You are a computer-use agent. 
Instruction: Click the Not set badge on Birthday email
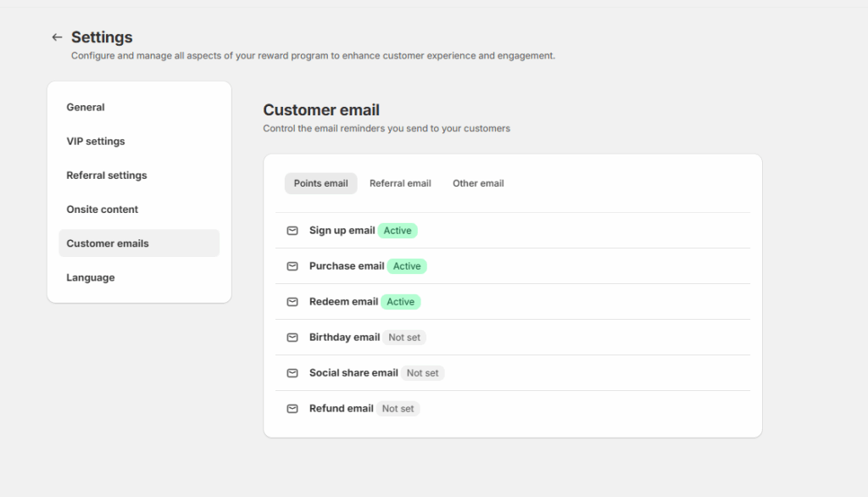tap(404, 338)
